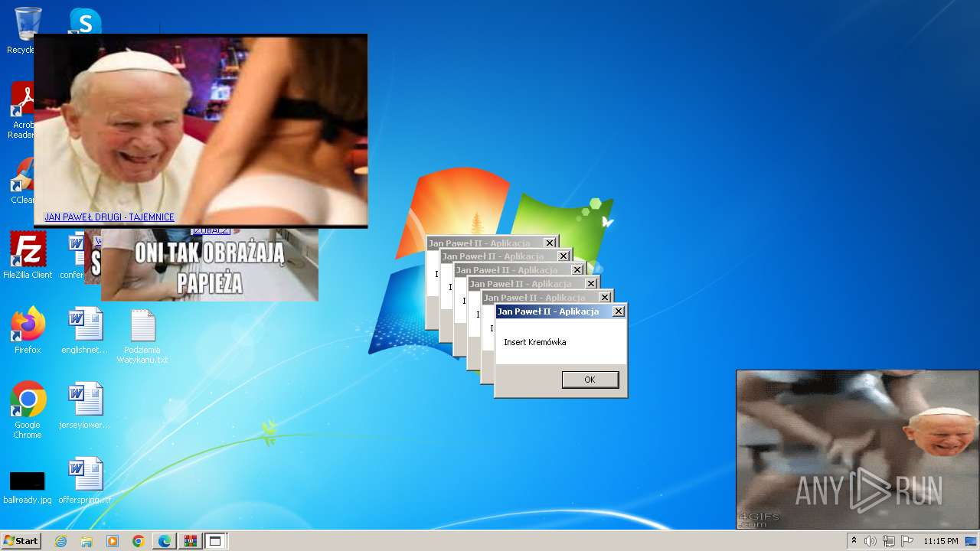Viewport: 980px width, 551px height.
Task: Open the volume control in system tray
Action: pos(871,541)
